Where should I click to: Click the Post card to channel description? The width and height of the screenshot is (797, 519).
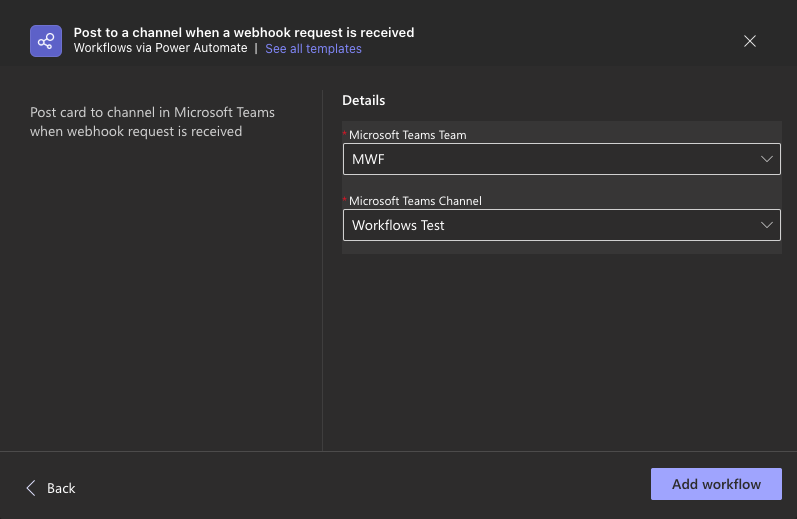[152, 121]
